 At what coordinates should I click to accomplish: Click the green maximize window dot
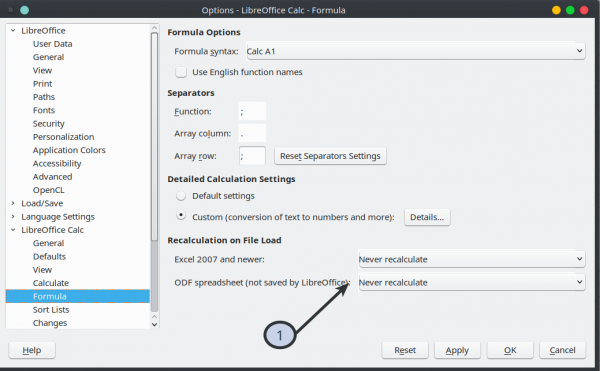(570, 10)
